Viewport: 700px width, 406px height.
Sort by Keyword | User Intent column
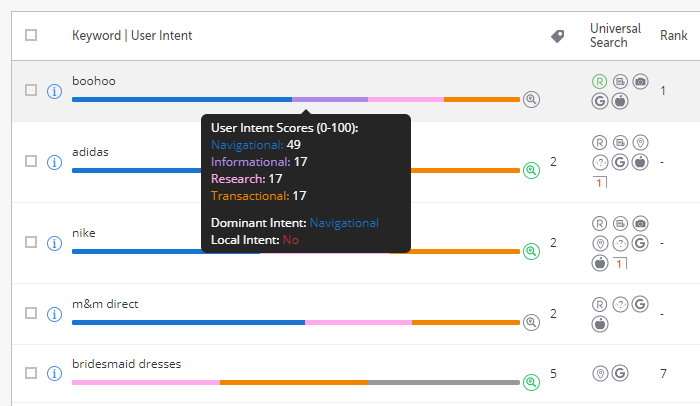132,36
